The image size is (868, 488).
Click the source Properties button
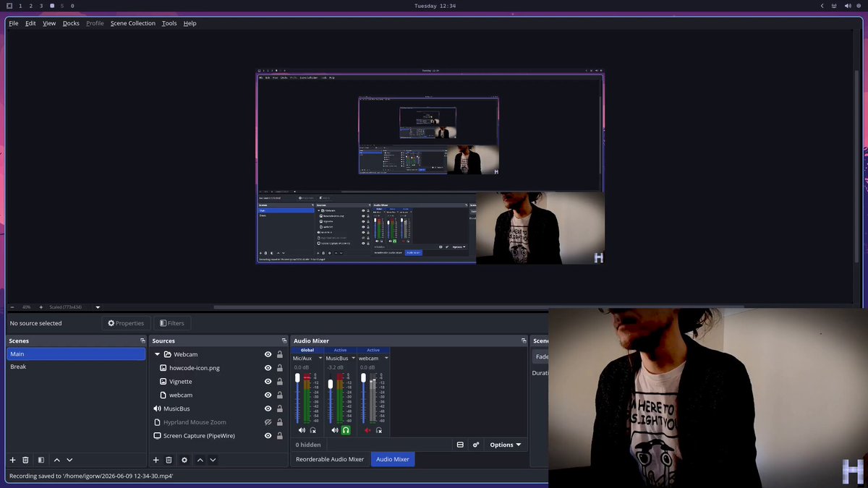pos(126,323)
